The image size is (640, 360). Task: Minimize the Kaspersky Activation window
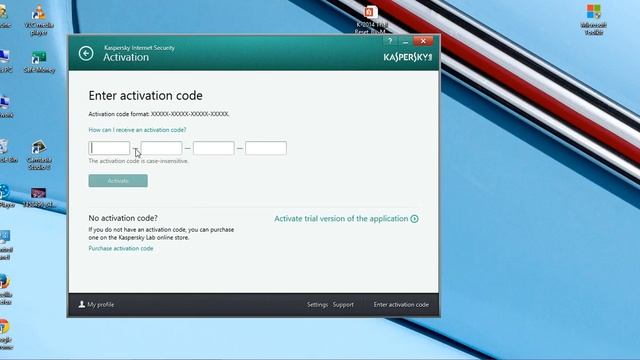click(x=405, y=41)
